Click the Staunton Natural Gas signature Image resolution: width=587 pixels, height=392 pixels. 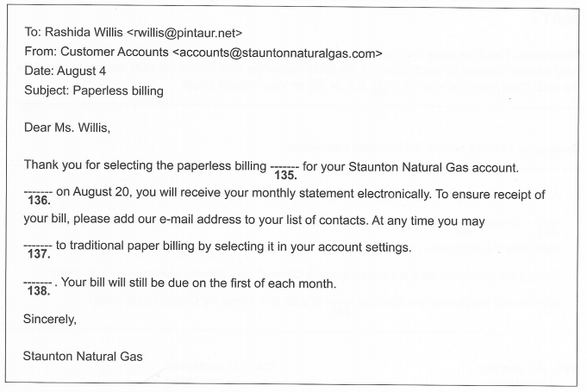click(84, 354)
